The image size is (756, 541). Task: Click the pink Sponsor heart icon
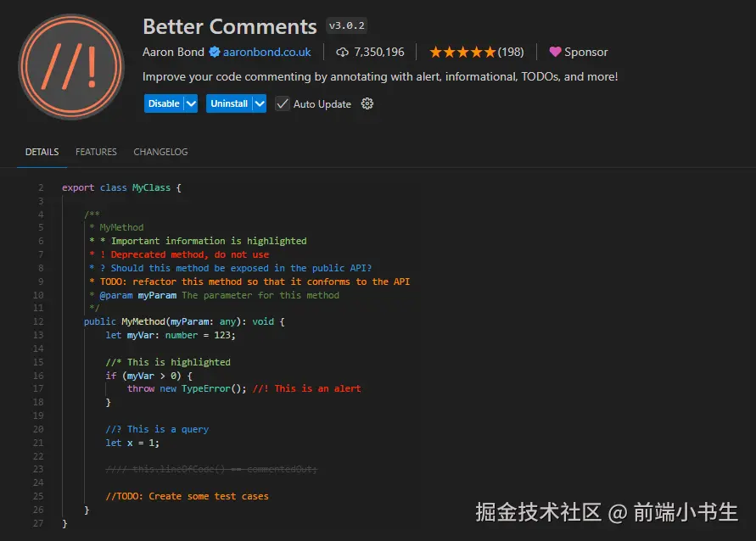coord(555,52)
